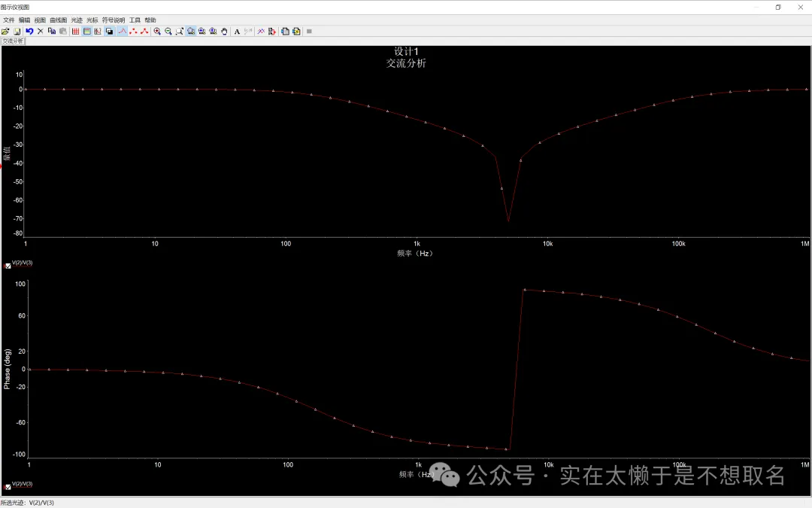Select the hand pan tool
Viewport: 812px width, 508px height.
(225, 32)
